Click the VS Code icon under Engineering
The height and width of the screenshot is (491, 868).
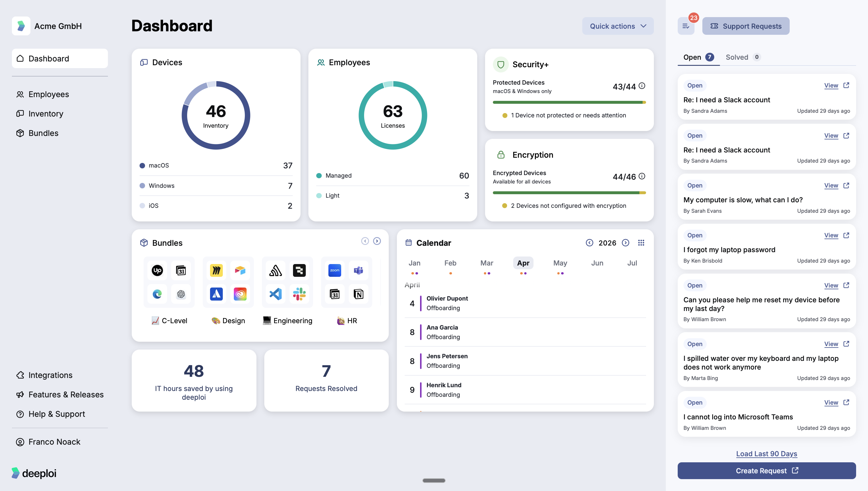(x=276, y=294)
